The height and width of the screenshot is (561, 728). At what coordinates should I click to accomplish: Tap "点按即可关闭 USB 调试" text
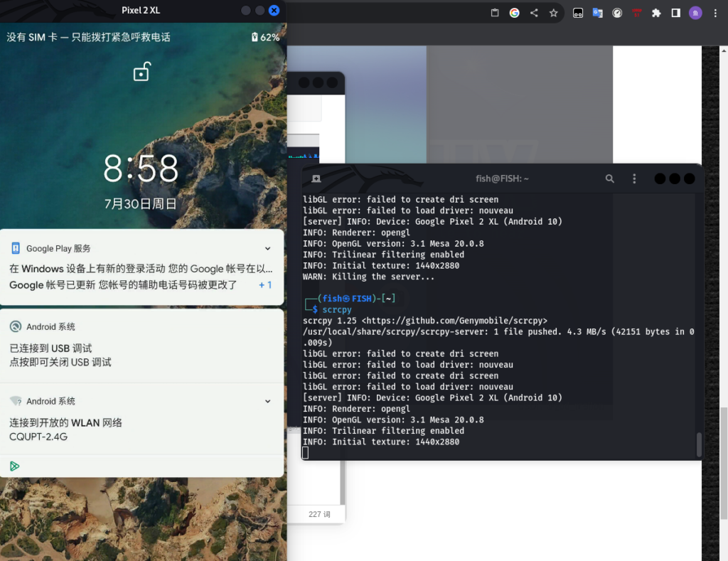tap(60, 362)
